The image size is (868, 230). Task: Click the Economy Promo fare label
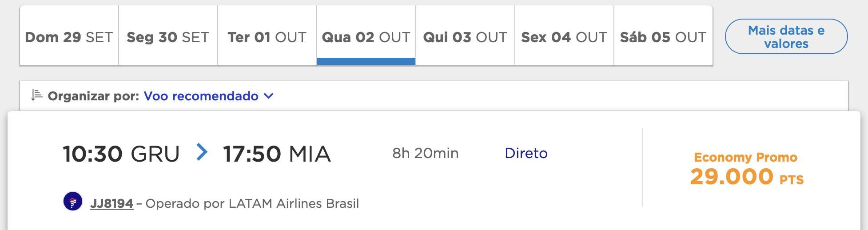point(746,157)
